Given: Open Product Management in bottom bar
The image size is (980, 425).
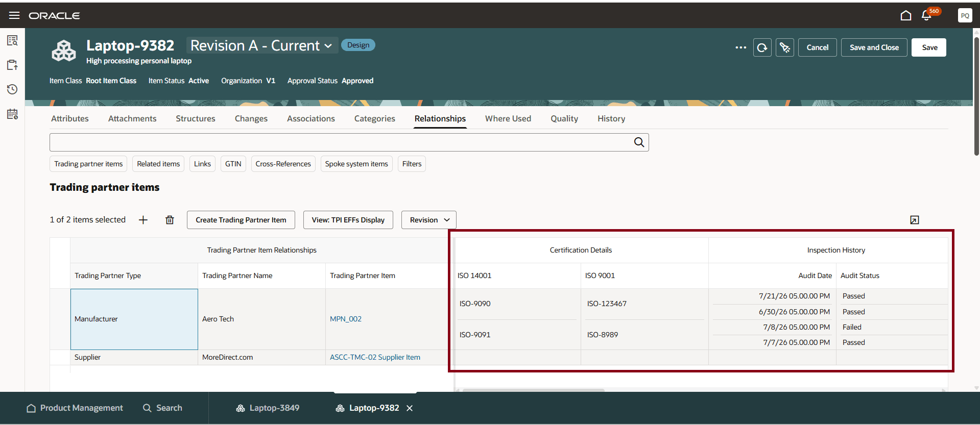Looking at the screenshot, I should [75, 408].
